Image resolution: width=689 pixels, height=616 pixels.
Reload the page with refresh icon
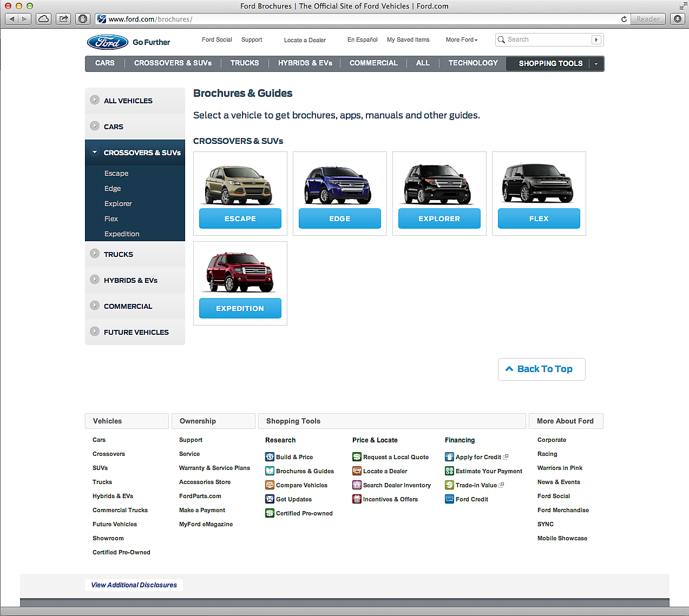[624, 19]
